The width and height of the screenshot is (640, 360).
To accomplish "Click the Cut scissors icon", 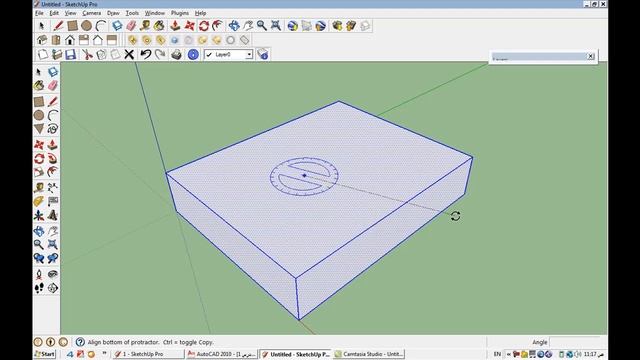I will [87, 54].
